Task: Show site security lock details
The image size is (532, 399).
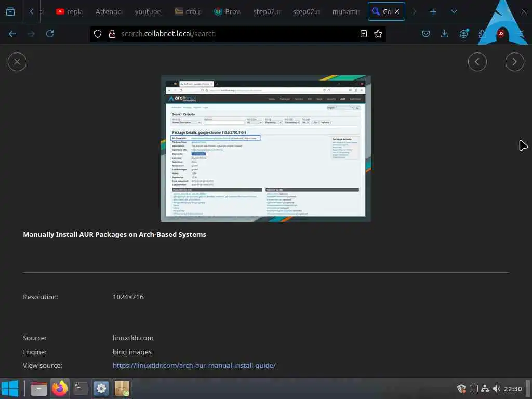Action: (x=112, y=34)
